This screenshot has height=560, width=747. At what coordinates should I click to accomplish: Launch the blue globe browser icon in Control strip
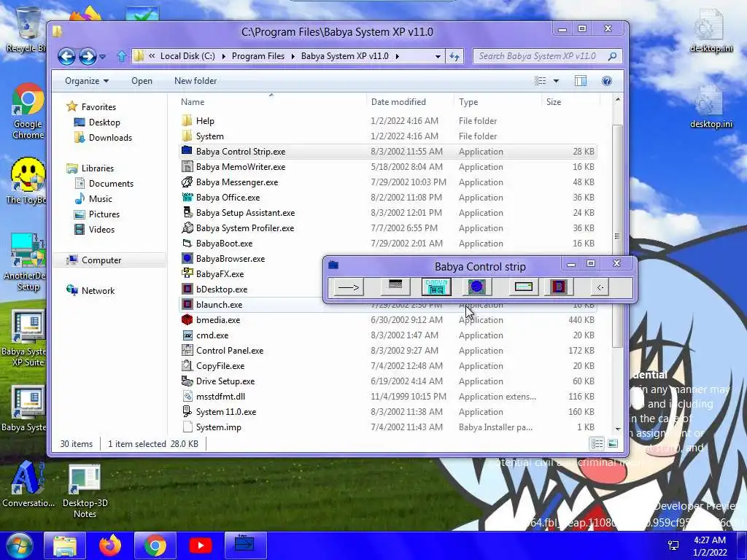(476, 287)
